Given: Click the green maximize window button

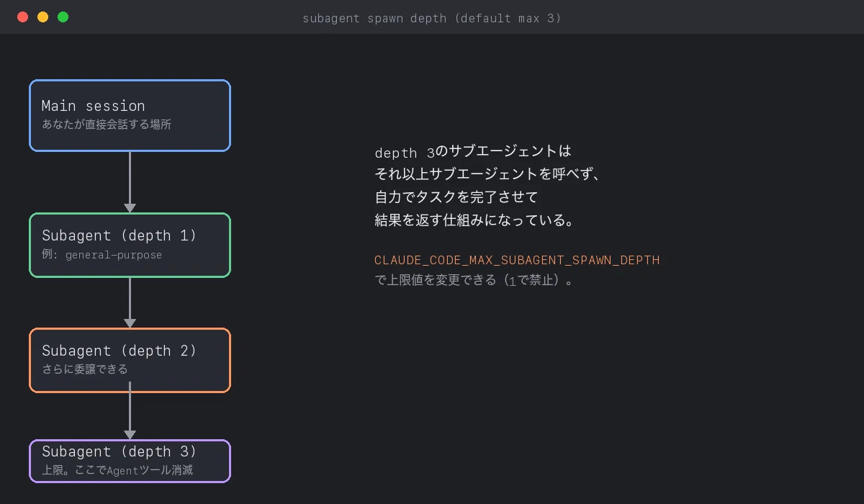Looking at the screenshot, I should (x=63, y=17).
